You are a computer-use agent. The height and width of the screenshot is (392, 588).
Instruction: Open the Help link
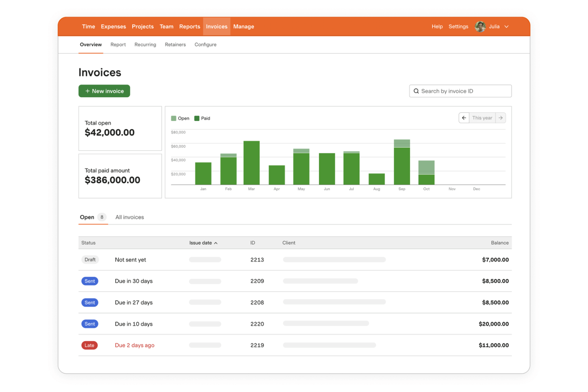click(x=437, y=26)
